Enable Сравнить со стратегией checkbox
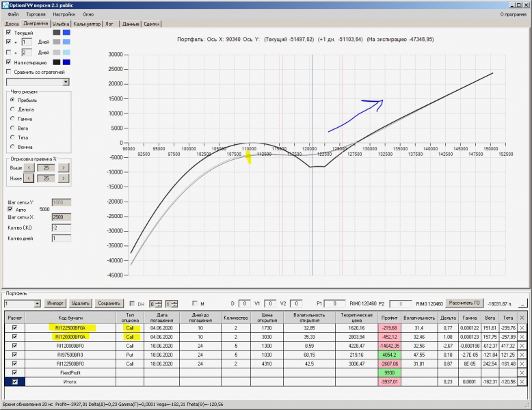Viewport: 532px width, 410px height. click(x=8, y=72)
